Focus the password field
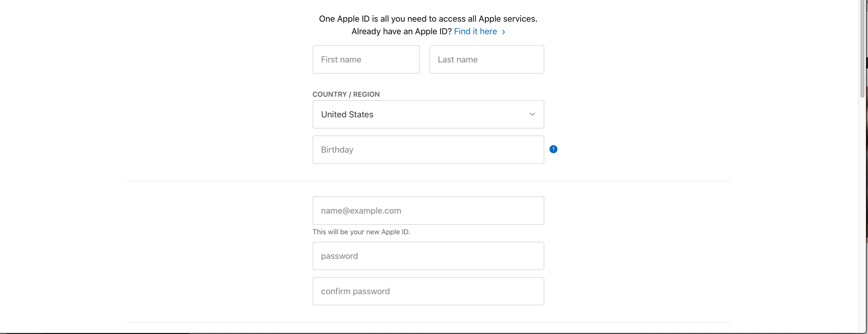 point(428,256)
